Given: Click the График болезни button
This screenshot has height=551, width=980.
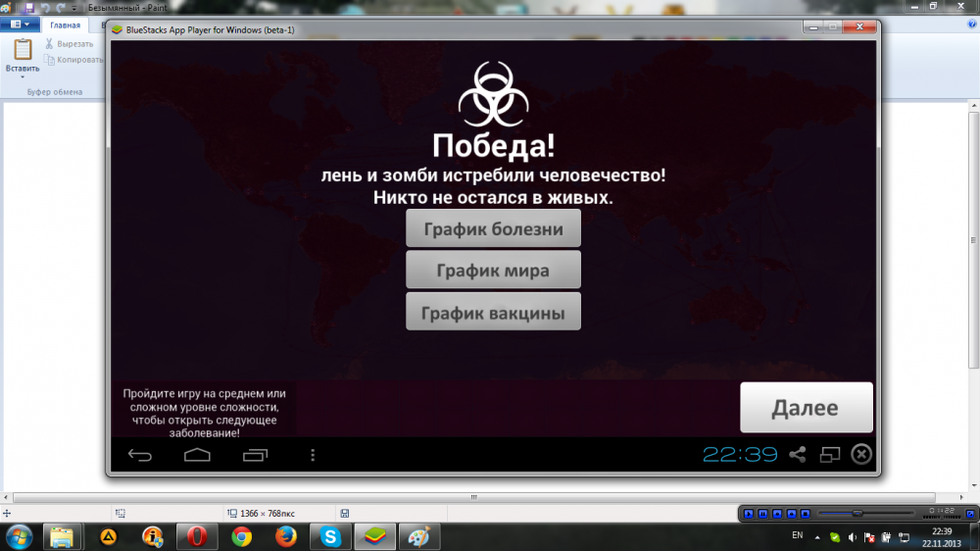Looking at the screenshot, I should pos(493,228).
